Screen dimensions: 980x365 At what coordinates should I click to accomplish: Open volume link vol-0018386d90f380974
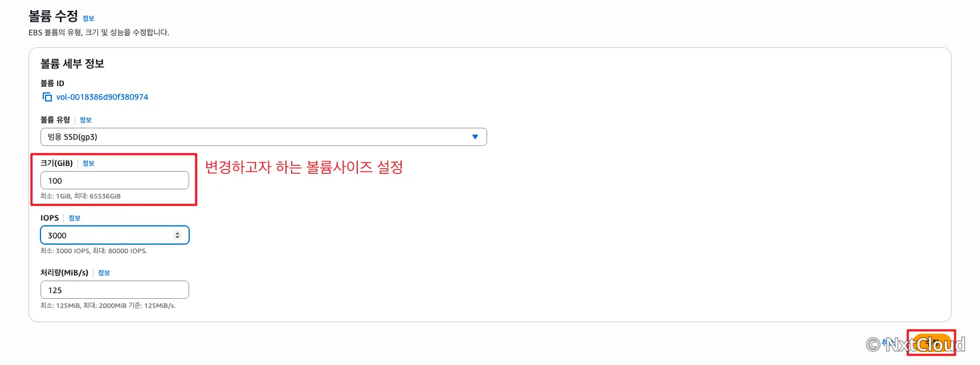click(102, 97)
